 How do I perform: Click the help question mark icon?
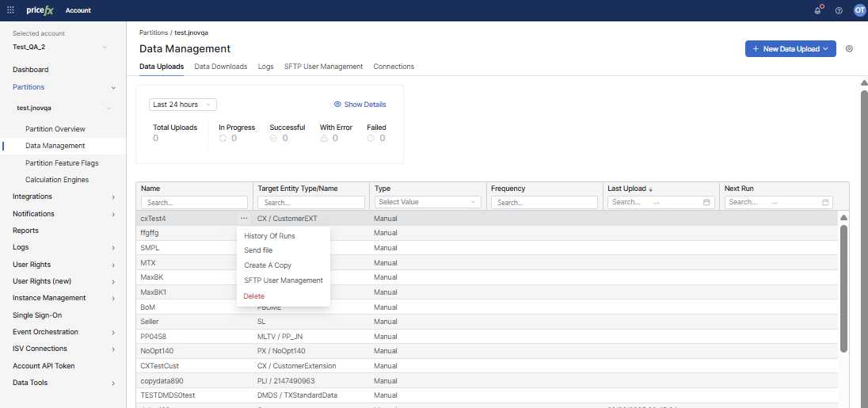click(839, 10)
